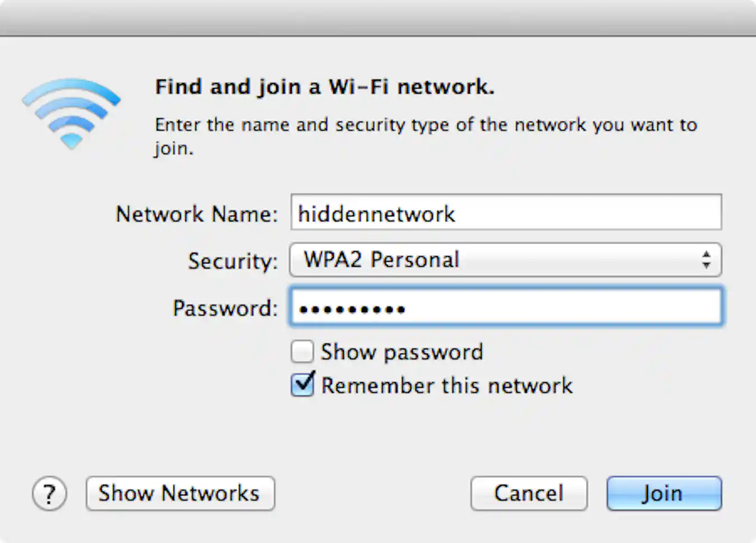Screen dimensions: 756x543
Task: Click the dialog title bar
Action: click(378, 14)
